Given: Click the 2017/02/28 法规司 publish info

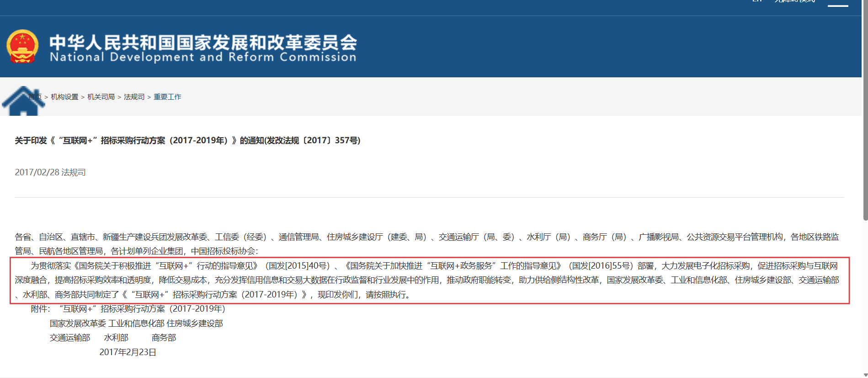Looking at the screenshot, I should click(50, 173).
